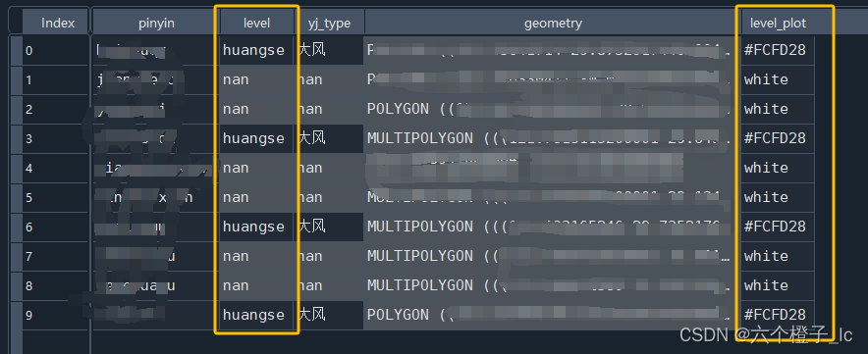This screenshot has height=354, width=868.
Task: Select row index 5
Action: [x=55, y=197]
